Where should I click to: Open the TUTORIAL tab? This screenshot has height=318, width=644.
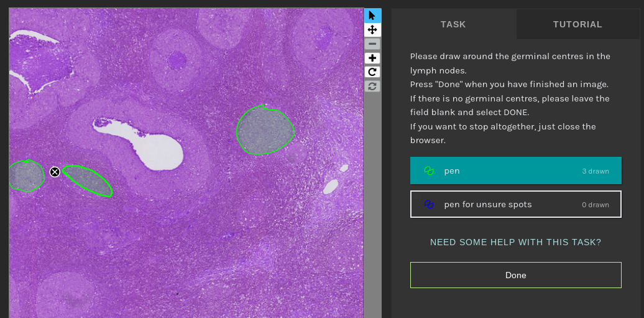coord(577,24)
